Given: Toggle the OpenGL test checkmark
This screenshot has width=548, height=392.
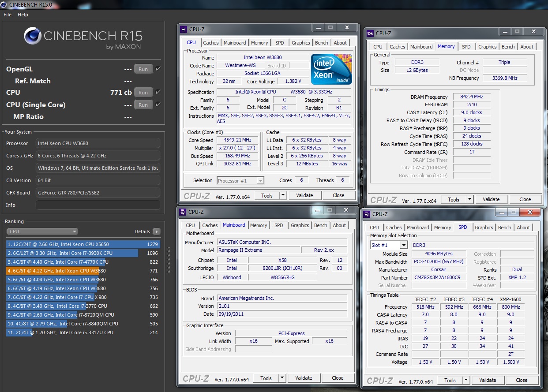Looking at the screenshot, I should (x=158, y=69).
